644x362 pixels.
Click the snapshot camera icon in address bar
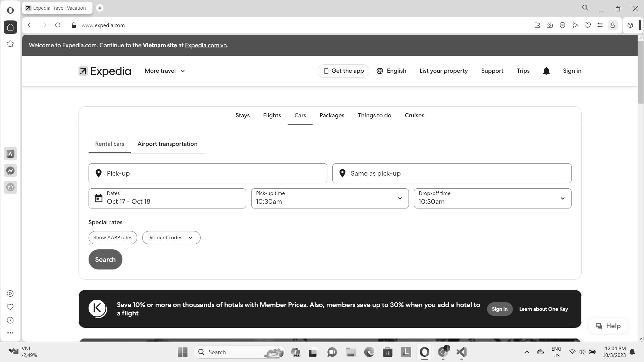(x=550, y=25)
